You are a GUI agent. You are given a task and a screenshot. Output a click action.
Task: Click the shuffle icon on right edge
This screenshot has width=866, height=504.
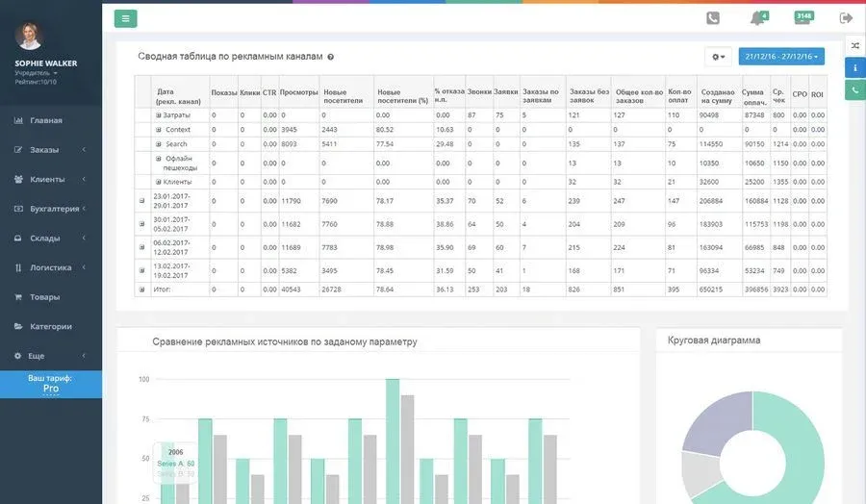[x=854, y=46]
